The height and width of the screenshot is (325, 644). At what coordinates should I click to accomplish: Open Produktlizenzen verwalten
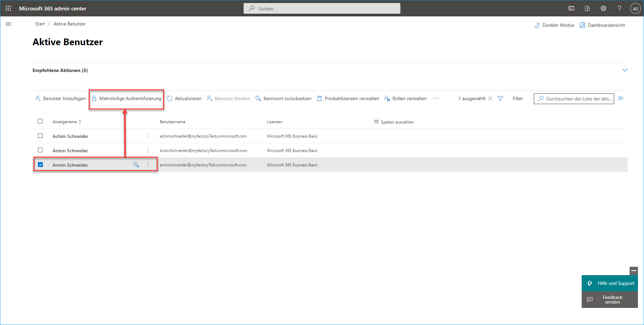(348, 98)
